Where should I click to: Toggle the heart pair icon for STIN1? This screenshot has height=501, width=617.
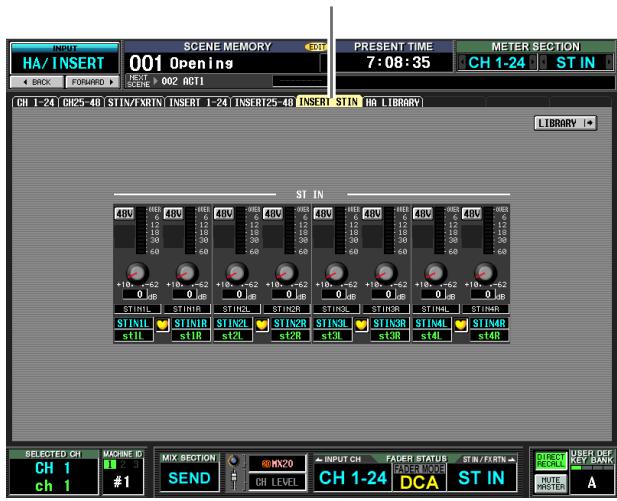tap(162, 325)
